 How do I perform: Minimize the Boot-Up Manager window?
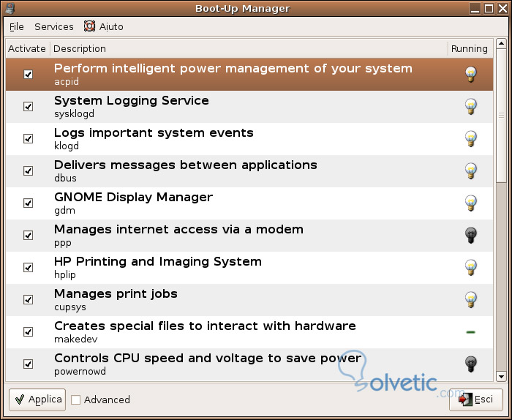(475, 8)
